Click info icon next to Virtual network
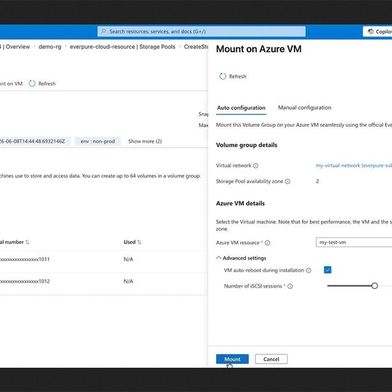The height and width of the screenshot is (392, 392). point(256,166)
